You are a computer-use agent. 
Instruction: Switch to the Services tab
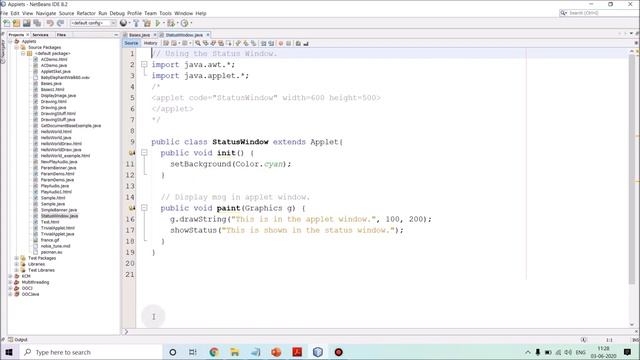click(40, 35)
